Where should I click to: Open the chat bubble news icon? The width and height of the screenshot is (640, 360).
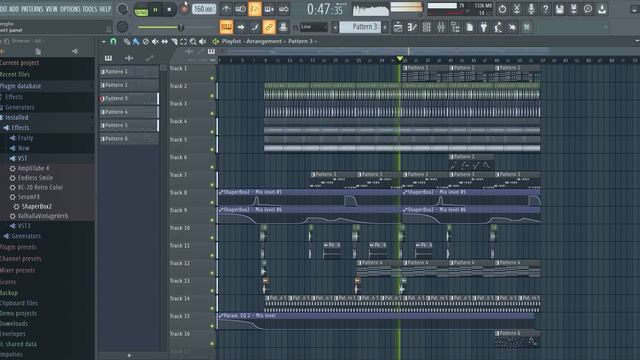click(x=588, y=9)
